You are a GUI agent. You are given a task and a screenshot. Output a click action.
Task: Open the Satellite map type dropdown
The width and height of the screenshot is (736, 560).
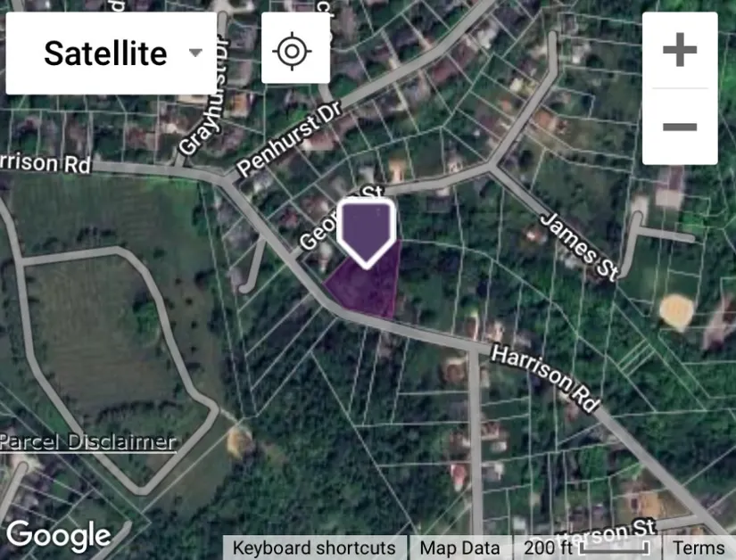click(x=111, y=53)
